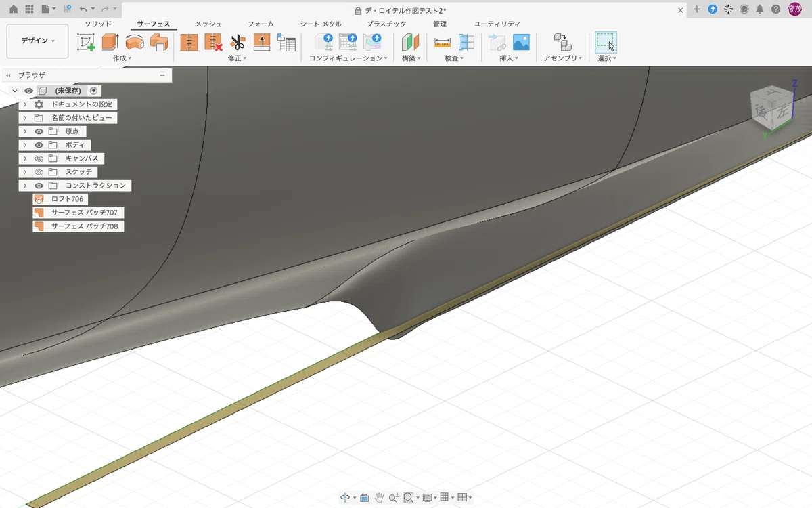Select the Create Sketch tool
812x508 pixels.
click(86, 43)
